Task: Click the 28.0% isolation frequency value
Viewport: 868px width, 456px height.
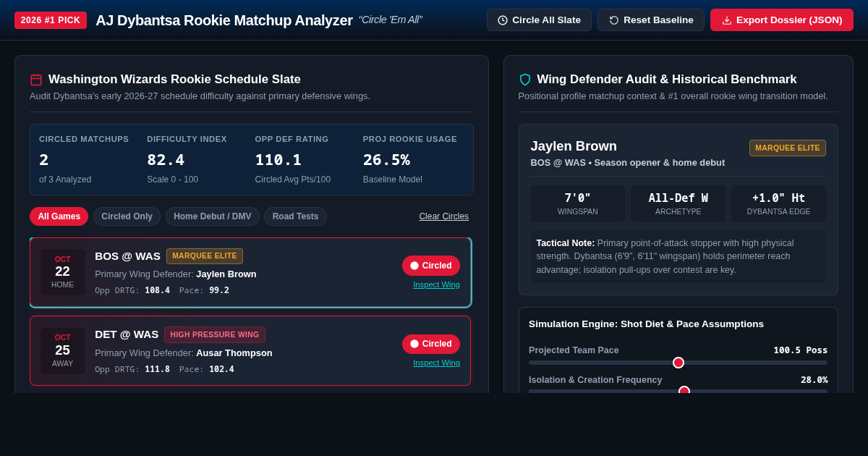Action: point(814,380)
